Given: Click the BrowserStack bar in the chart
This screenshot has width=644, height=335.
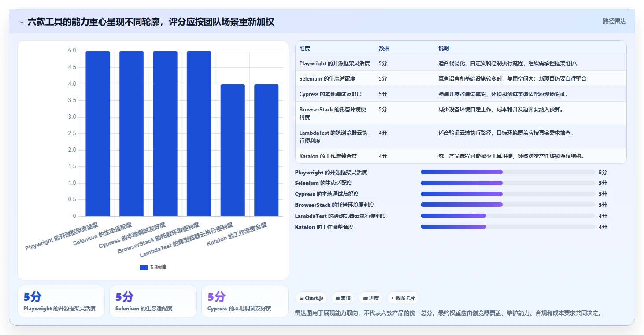Looking at the screenshot, I should click(x=199, y=133).
